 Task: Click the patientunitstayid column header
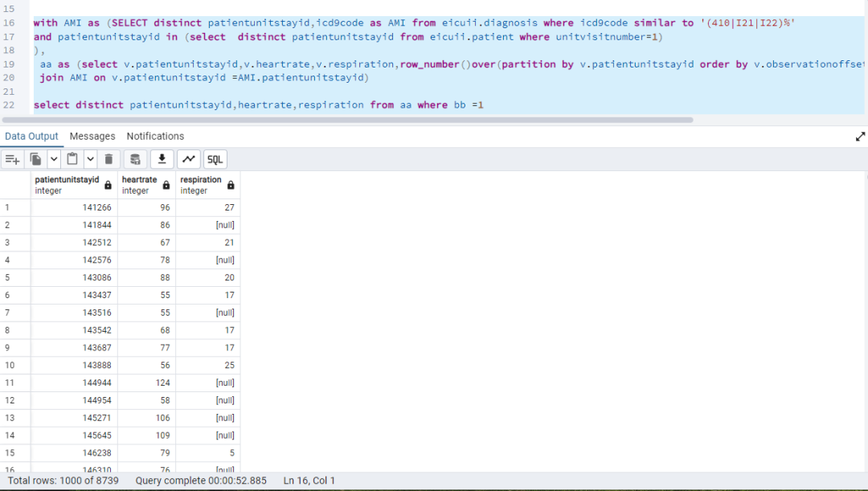74,185
